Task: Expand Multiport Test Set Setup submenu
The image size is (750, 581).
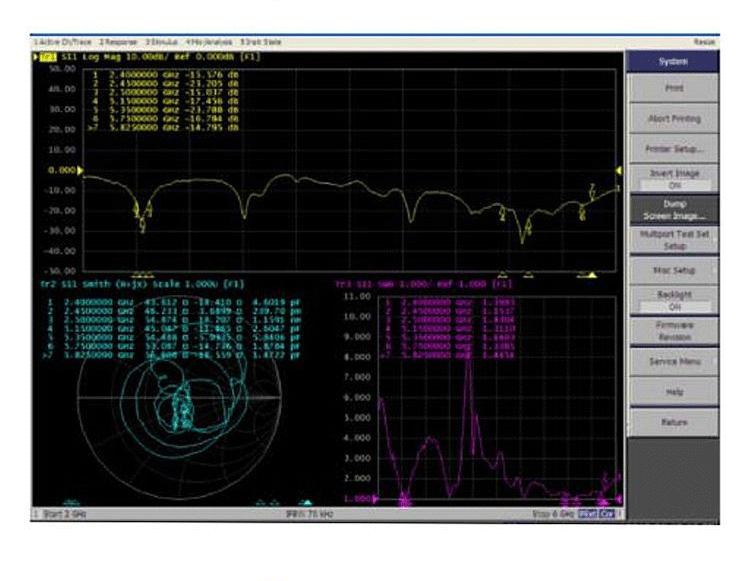Action: (672, 239)
